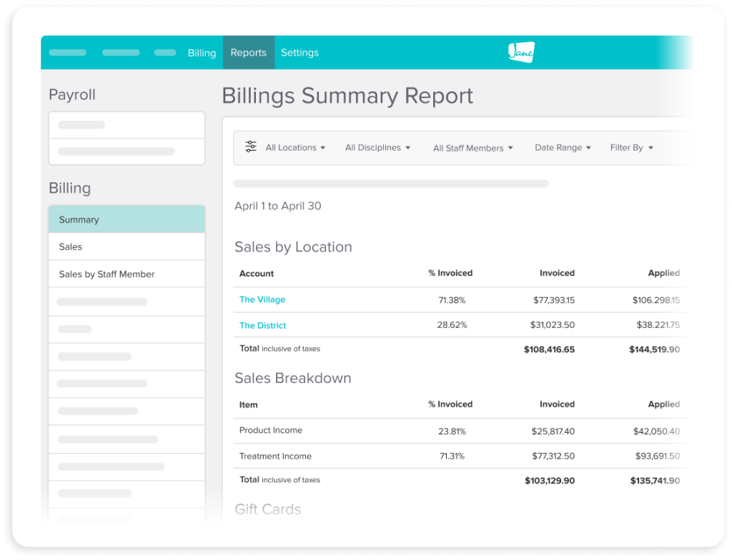This screenshot has height=560, width=732.
Task: Switch to the Billing tab
Action: [x=202, y=53]
